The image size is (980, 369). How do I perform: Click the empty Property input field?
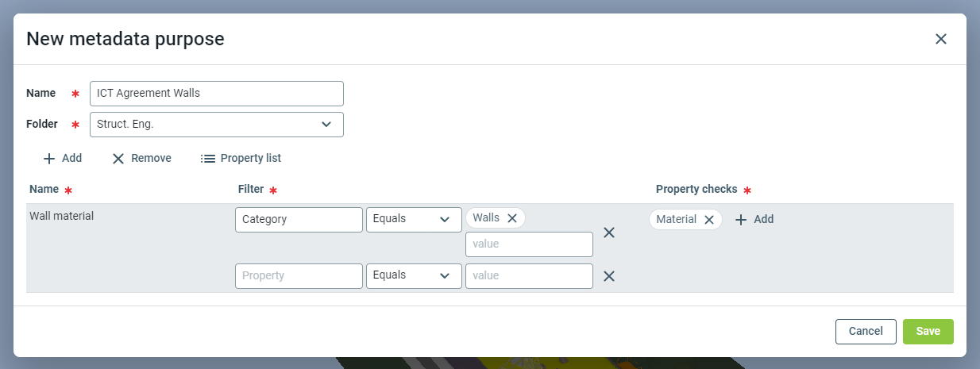point(299,276)
